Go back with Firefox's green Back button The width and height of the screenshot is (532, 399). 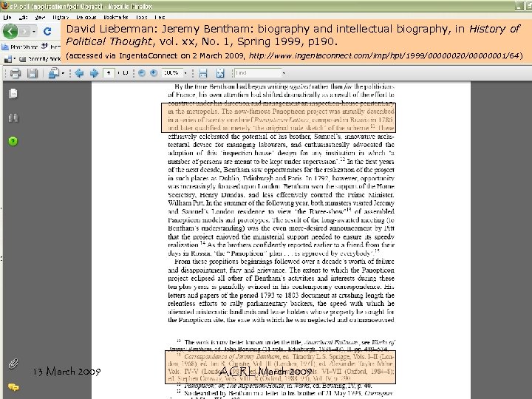10,32
